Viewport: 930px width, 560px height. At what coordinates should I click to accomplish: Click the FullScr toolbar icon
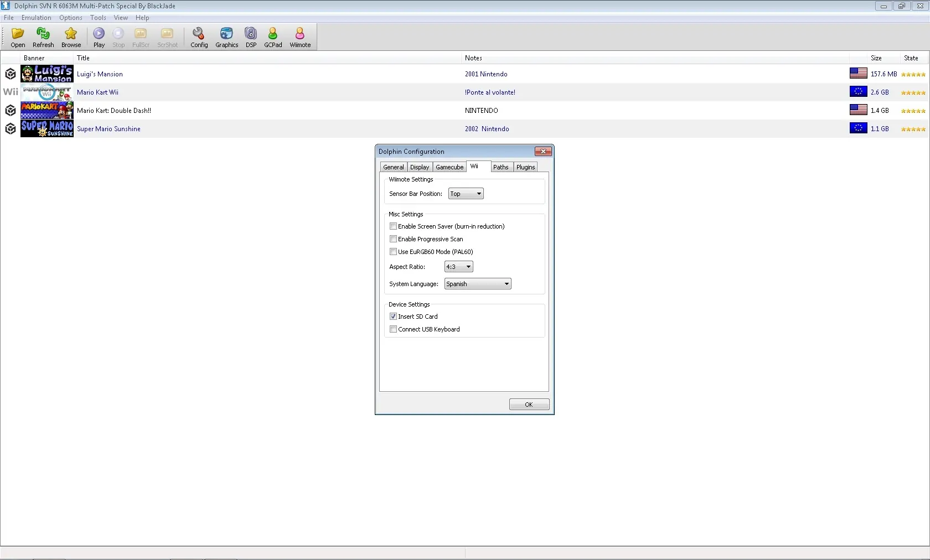[141, 38]
